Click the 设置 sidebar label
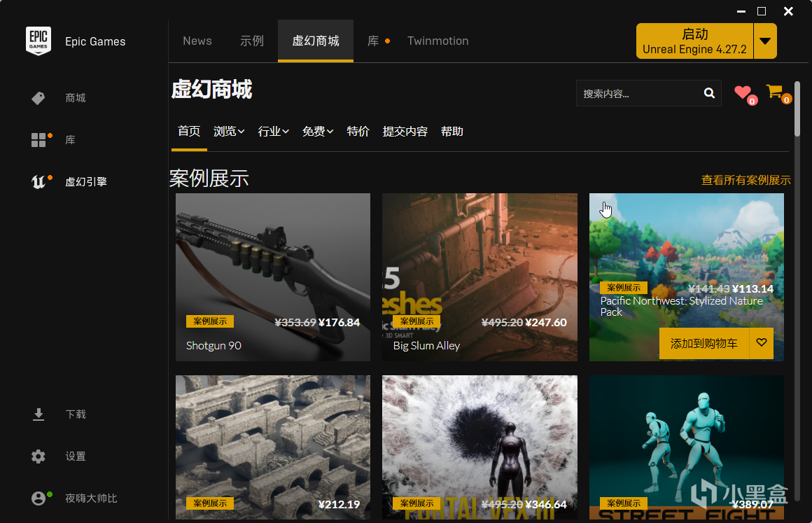 (x=76, y=456)
